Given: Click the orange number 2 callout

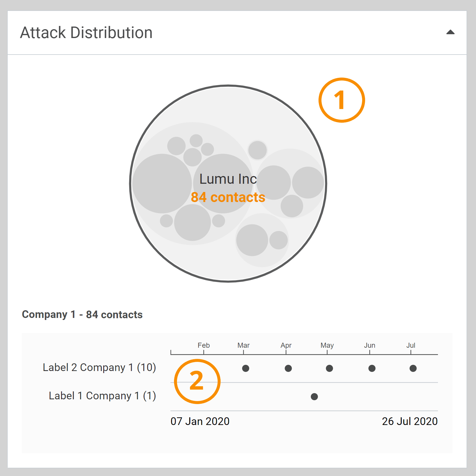Looking at the screenshot, I should 197,381.
